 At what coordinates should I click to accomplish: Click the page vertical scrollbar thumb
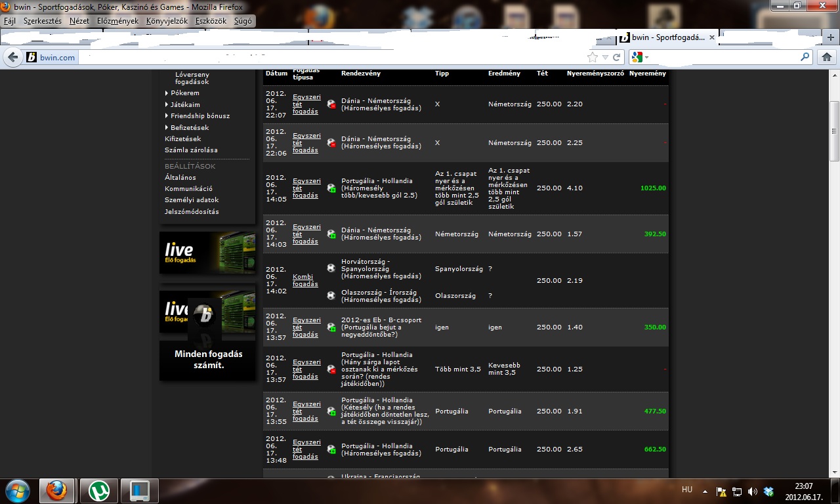(x=834, y=130)
